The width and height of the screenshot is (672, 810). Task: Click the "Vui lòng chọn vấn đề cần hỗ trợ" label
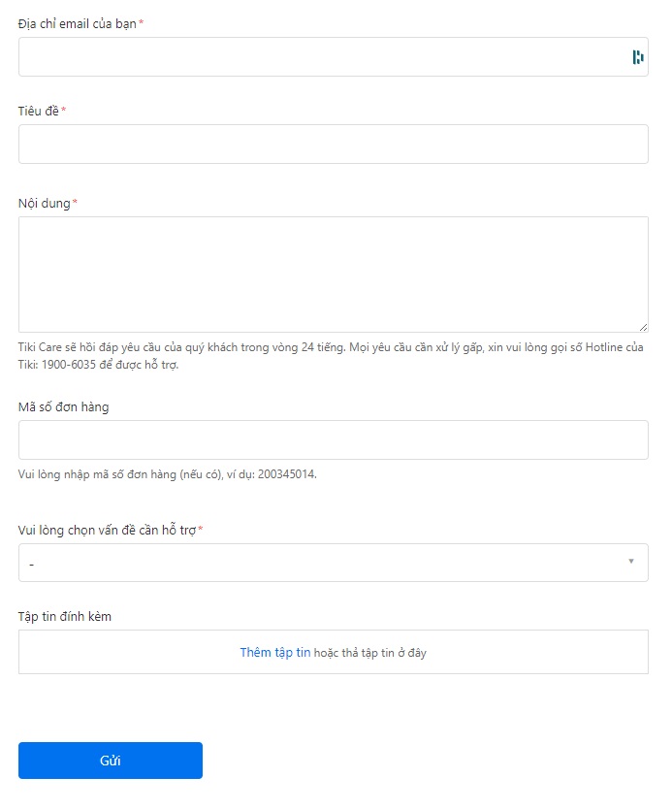[x=107, y=530]
